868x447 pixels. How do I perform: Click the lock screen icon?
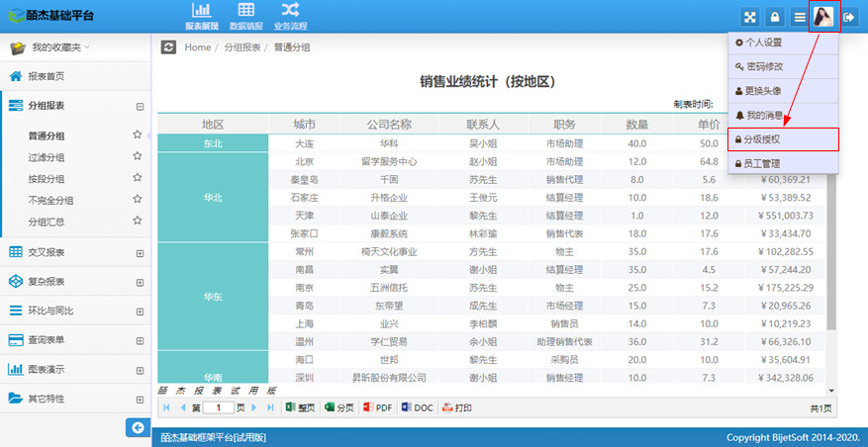pos(775,17)
